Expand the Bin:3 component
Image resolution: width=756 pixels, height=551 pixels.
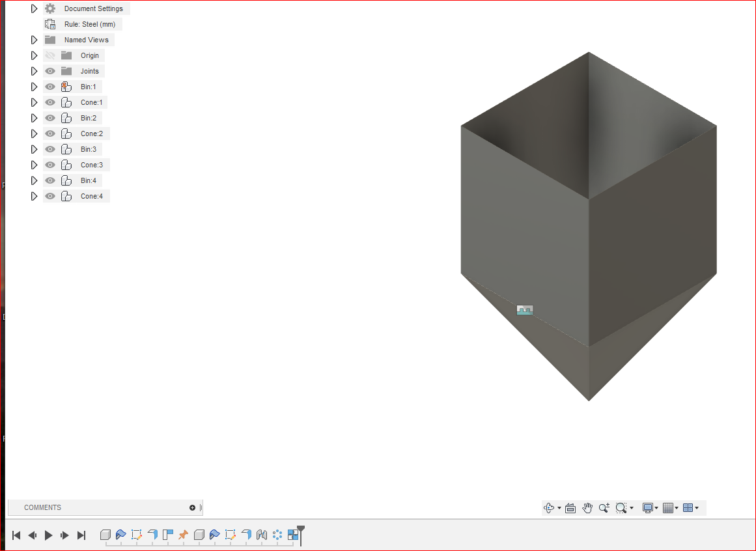click(x=34, y=149)
